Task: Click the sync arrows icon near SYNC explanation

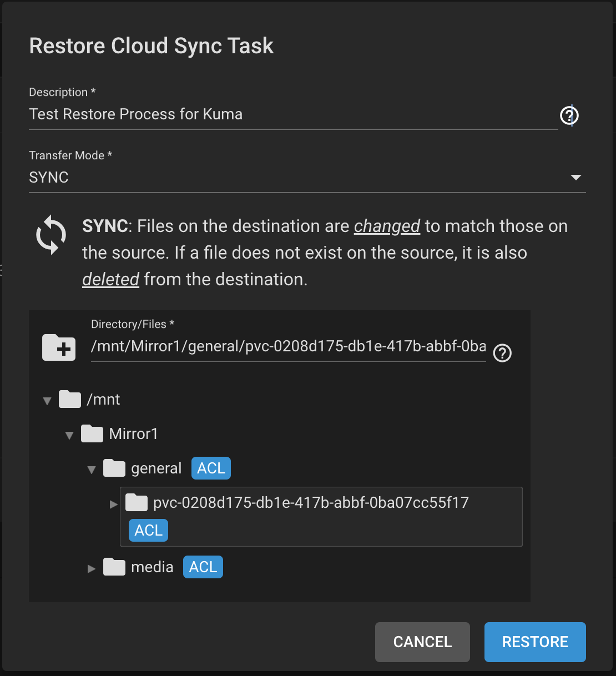Action: [x=51, y=235]
